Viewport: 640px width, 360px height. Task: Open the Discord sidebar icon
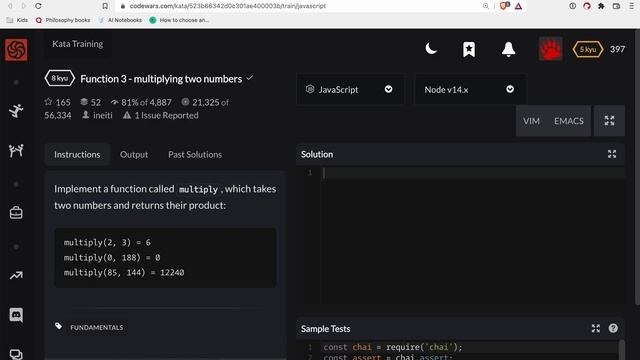pyautogui.click(x=16, y=315)
